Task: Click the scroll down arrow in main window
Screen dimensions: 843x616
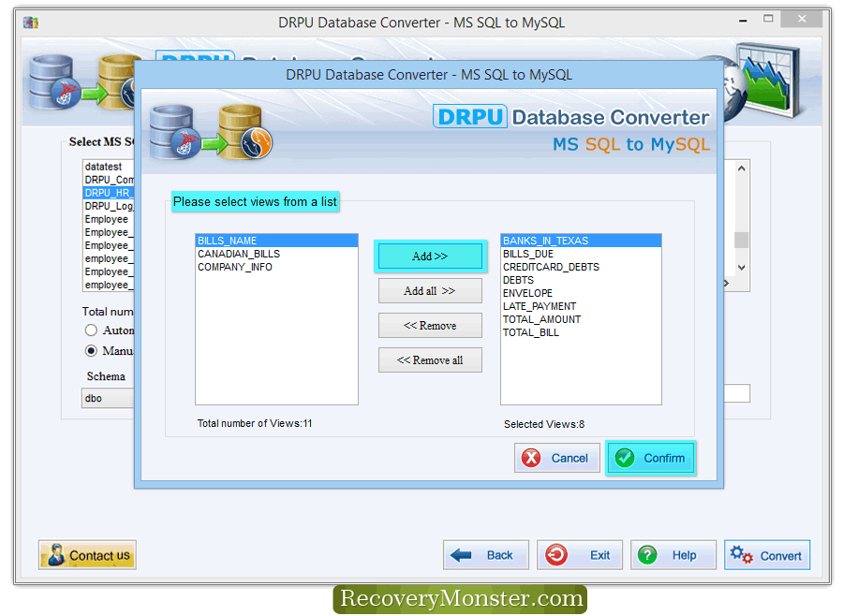Action: point(742,267)
